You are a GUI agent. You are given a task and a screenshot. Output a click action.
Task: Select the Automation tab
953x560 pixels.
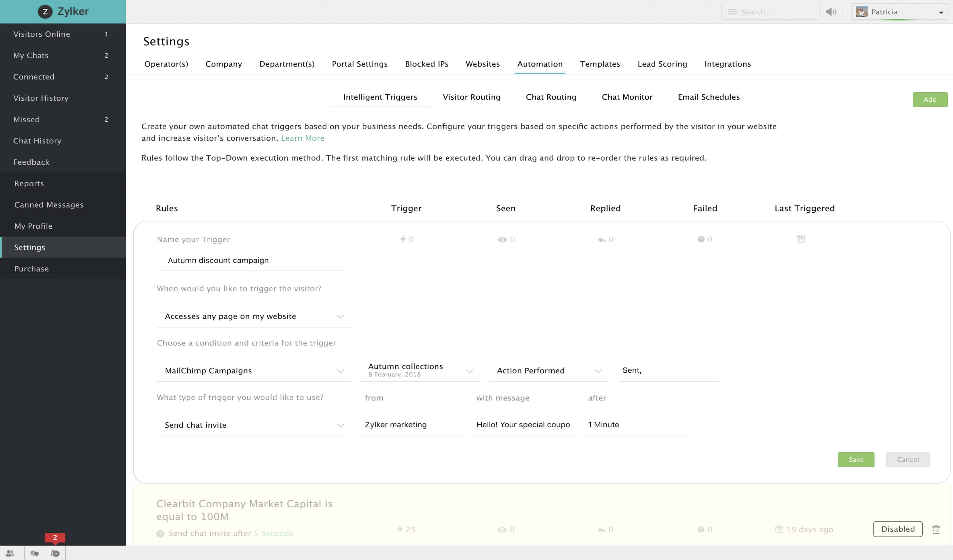coord(540,64)
